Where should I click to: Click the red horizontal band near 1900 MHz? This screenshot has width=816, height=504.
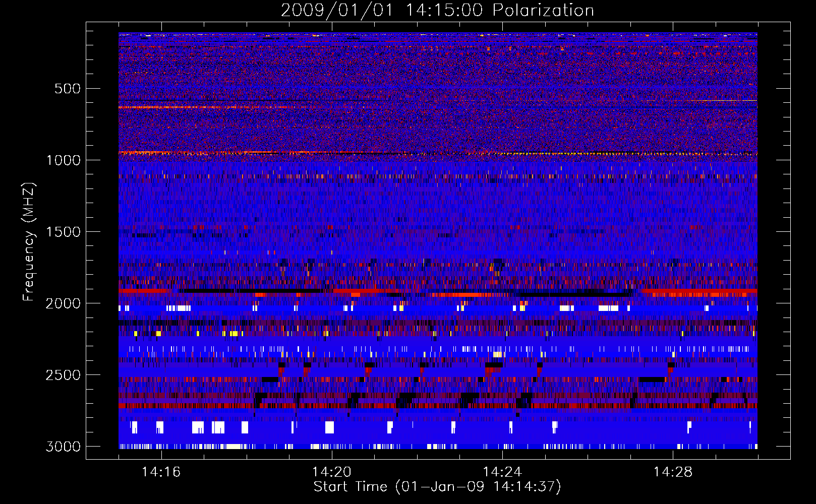coord(438,292)
